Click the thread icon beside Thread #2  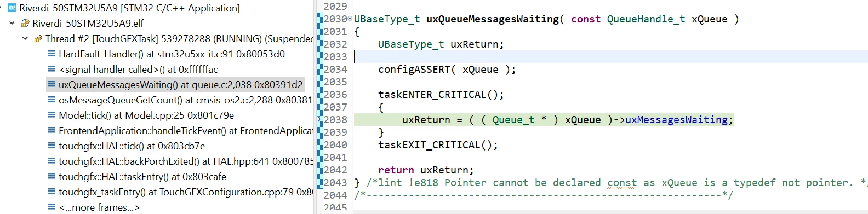[x=38, y=38]
